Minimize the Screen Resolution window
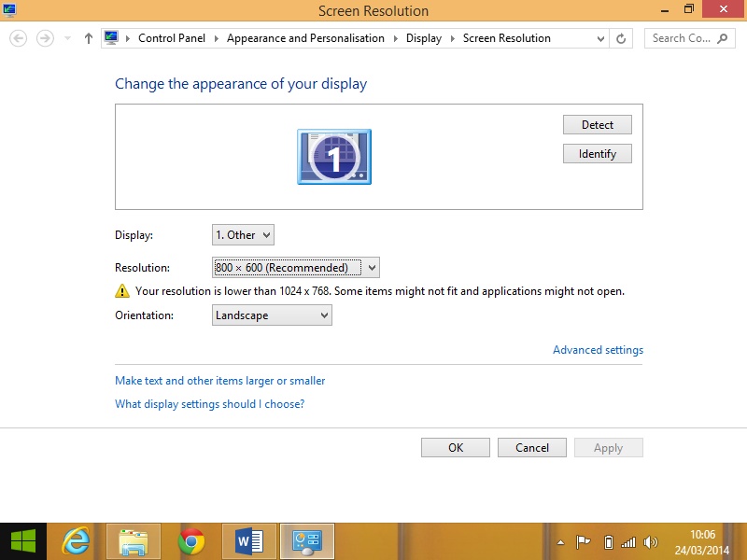Viewport: 747px width, 560px height. 665,9
